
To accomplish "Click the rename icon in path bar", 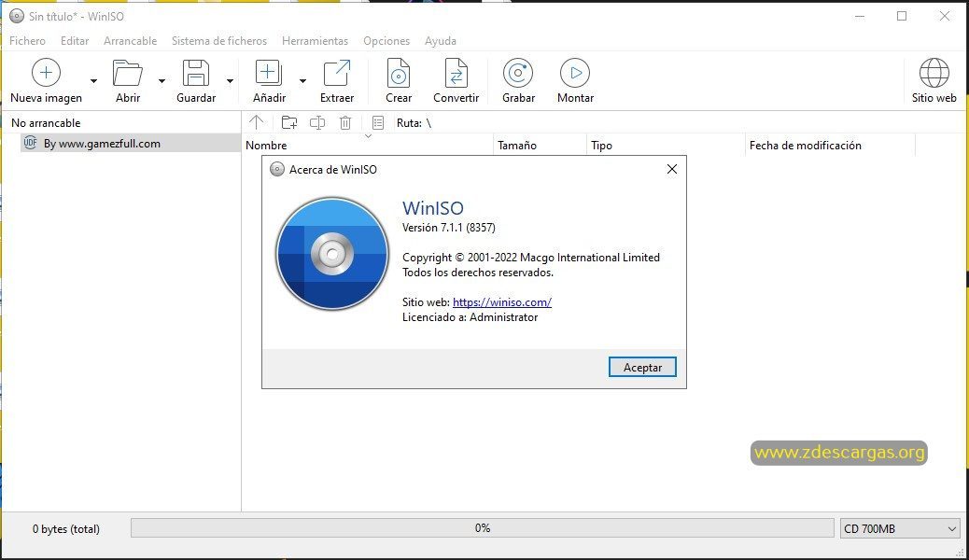I will coord(317,122).
